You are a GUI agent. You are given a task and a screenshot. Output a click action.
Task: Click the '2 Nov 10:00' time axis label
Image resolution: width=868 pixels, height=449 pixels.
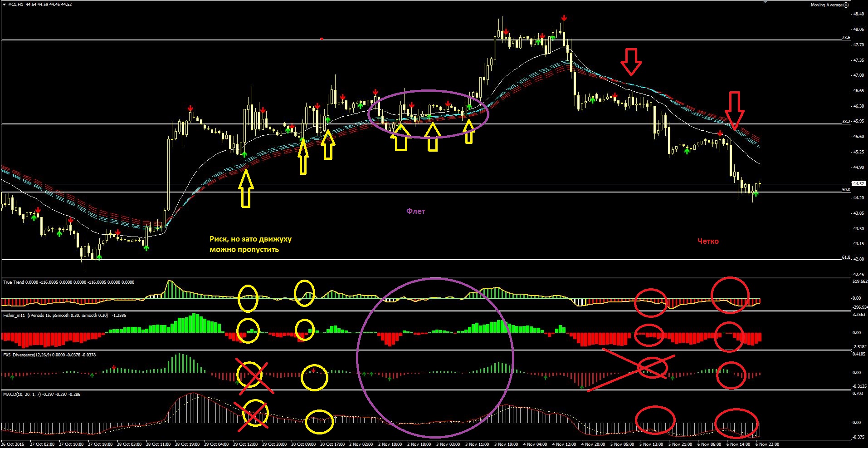pyautogui.click(x=390, y=444)
